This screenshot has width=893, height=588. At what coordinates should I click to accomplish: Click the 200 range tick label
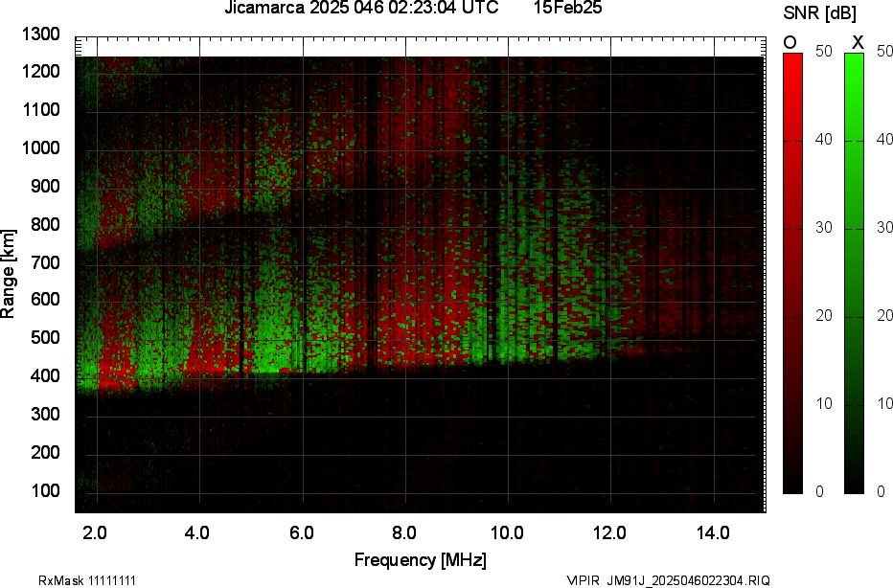pos(44,452)
